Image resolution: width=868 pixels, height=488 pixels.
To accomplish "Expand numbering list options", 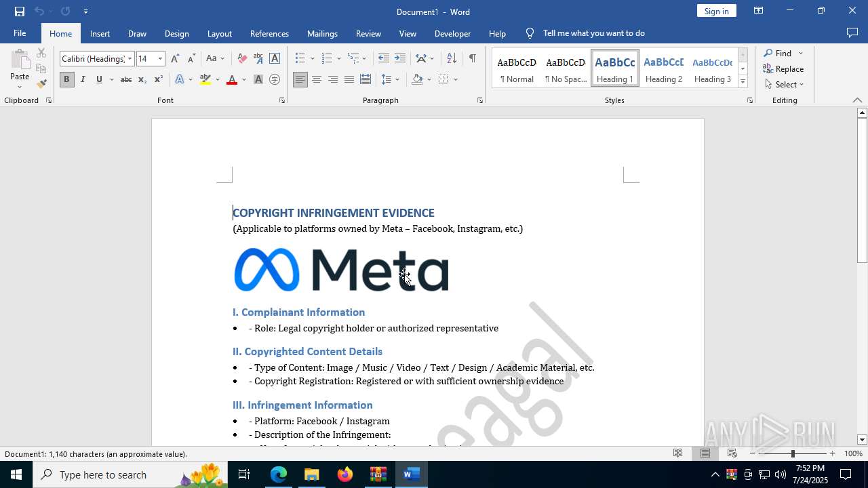I will pyautogui.click(x=339, y=59).
